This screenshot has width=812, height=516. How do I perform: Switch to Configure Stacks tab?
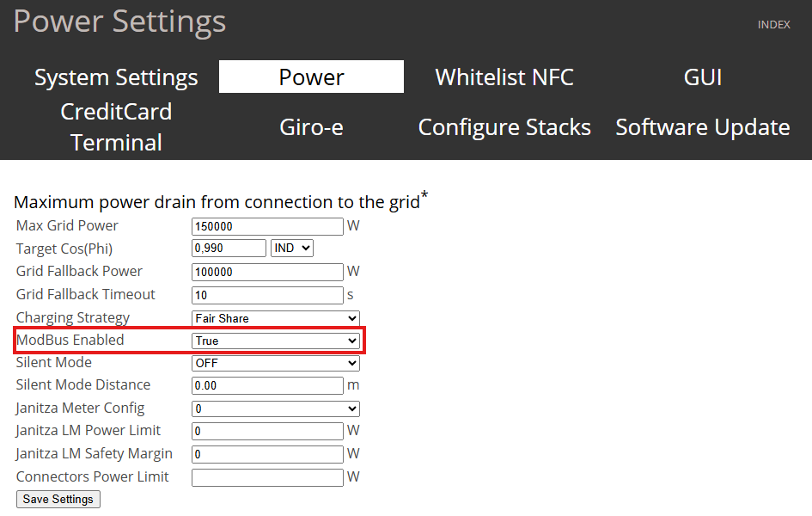pyautogui.click(x=504, y=127)
